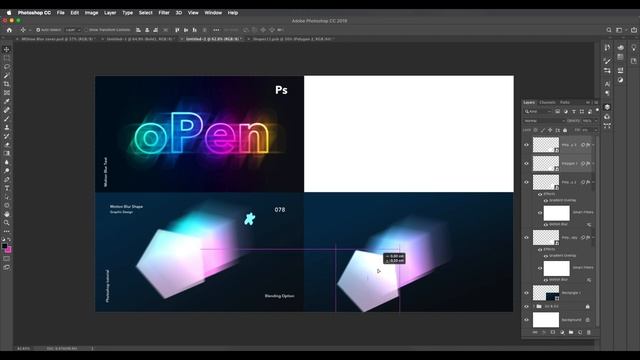Click Gradient Overlay effect under third layer
Viewport: 640px width, 360px height.
(x=562, y=200)
